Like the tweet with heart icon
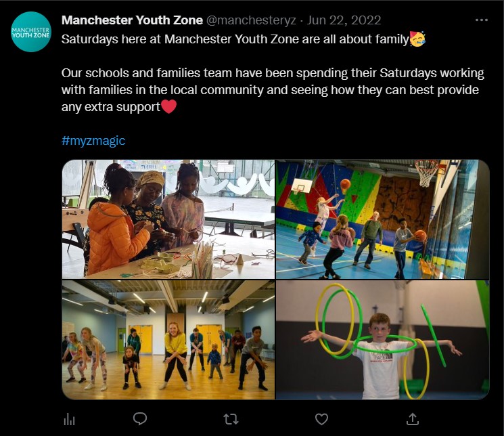The width and height of the screenshot is (504, 436). (x=321, y=419)
